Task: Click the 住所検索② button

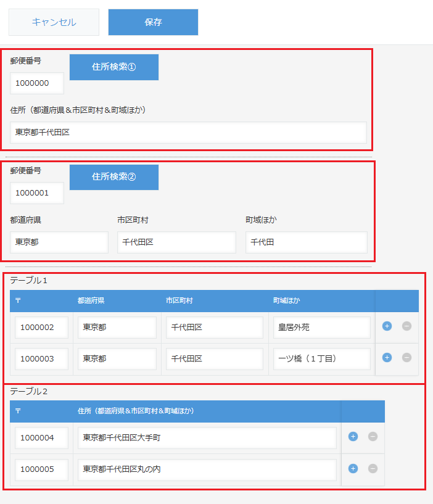Action: pos(113,177)
